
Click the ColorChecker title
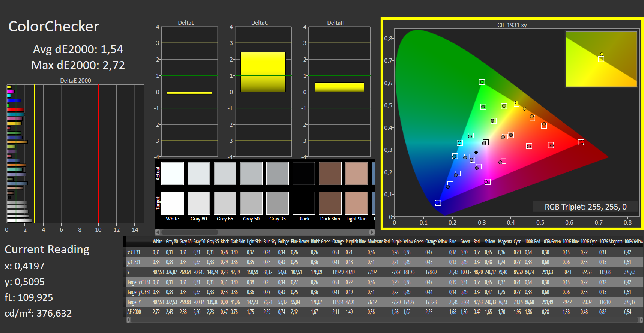tap(54, 27)
